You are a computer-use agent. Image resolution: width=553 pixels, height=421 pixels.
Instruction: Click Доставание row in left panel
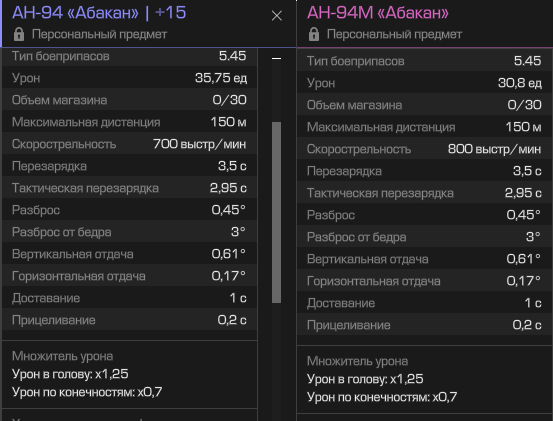coord(129,298)
